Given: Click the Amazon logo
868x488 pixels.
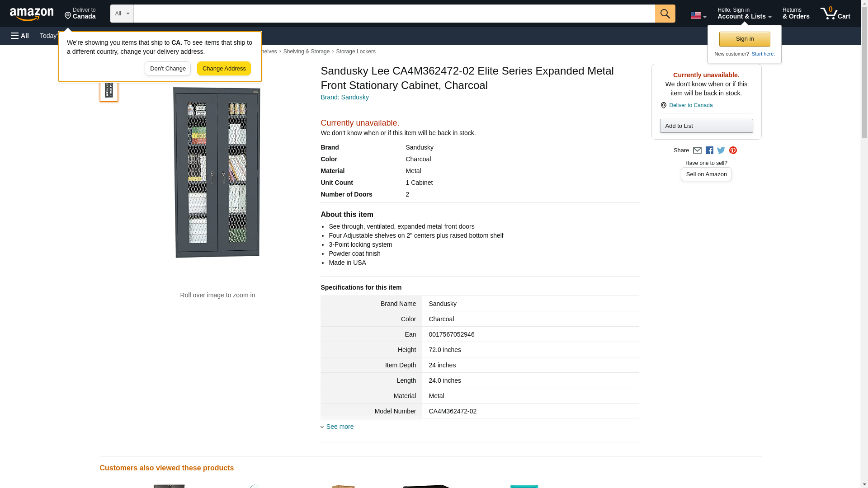Looking at the screenshot, I should tap(32, 14).
